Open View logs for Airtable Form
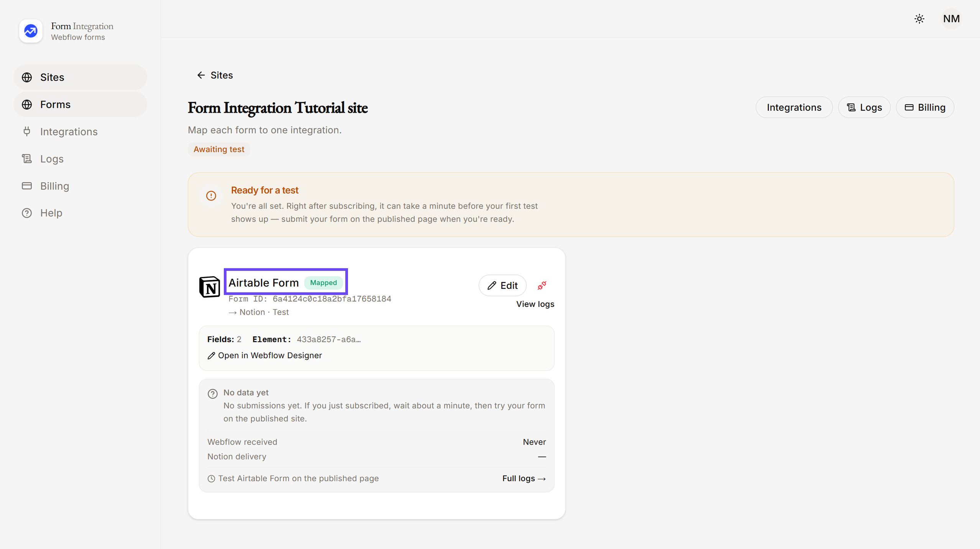 pyautogui.click(x=535, y=304)
